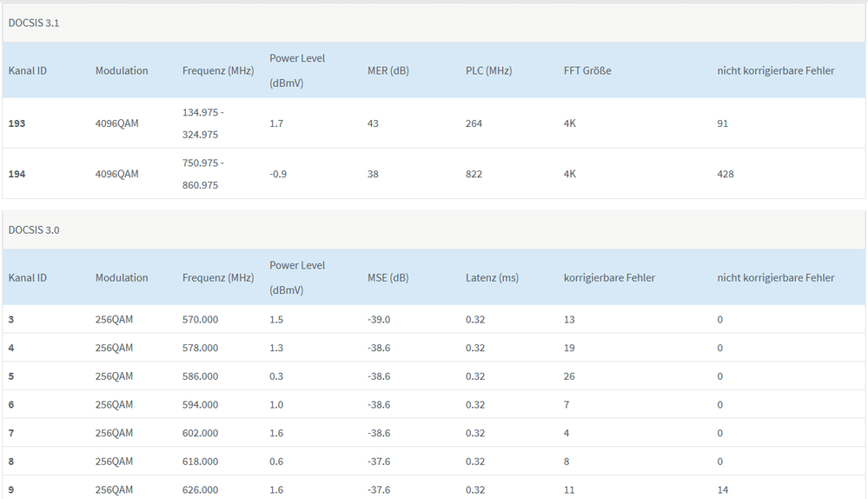Screen dimensions: 868x499
Task: Click FFT size 4K for channel 193
Action: point(570,123)
